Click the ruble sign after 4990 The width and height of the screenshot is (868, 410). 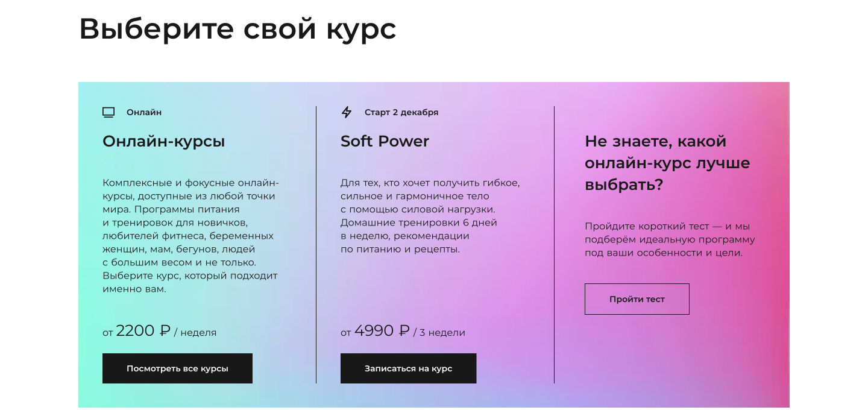[x=404, y=330]
